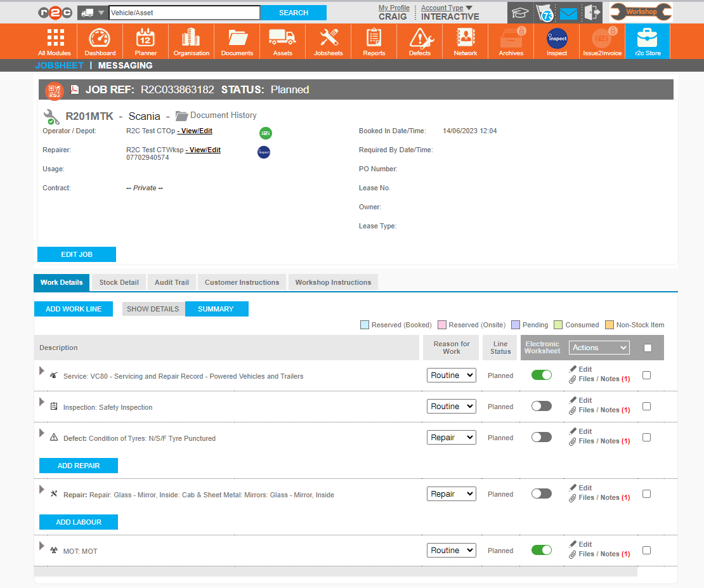The height and width of the screenshot is (588, 704).
Task: Open the Workshop Instructions tab
Action: pyautogui.click(x=333, y=282)
